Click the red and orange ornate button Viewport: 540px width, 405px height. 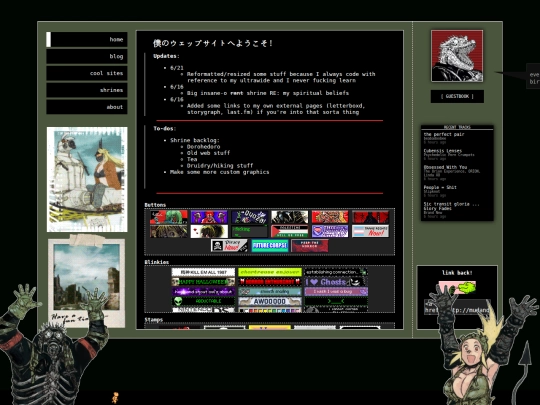(330, 217)
